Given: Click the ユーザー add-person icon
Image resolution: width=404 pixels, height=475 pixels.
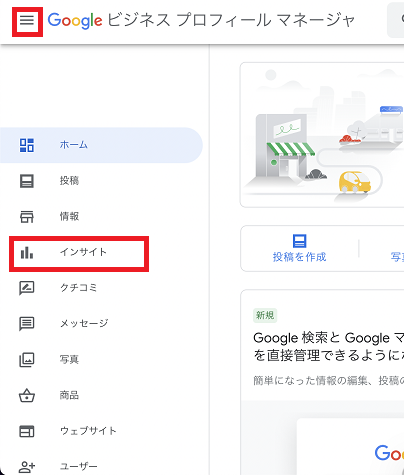Looking at the screenshot, I should 27,467.
